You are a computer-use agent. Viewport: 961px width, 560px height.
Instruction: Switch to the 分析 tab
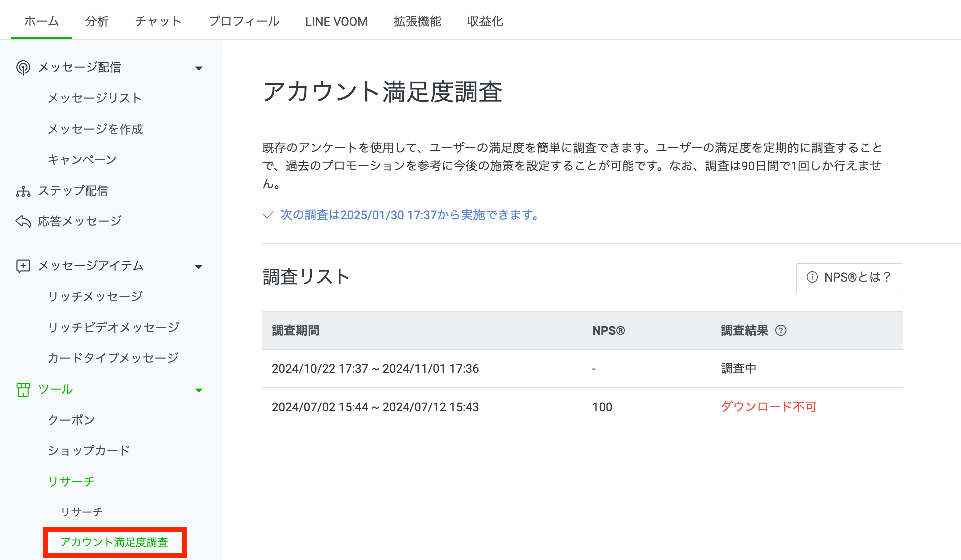(97, 21)
